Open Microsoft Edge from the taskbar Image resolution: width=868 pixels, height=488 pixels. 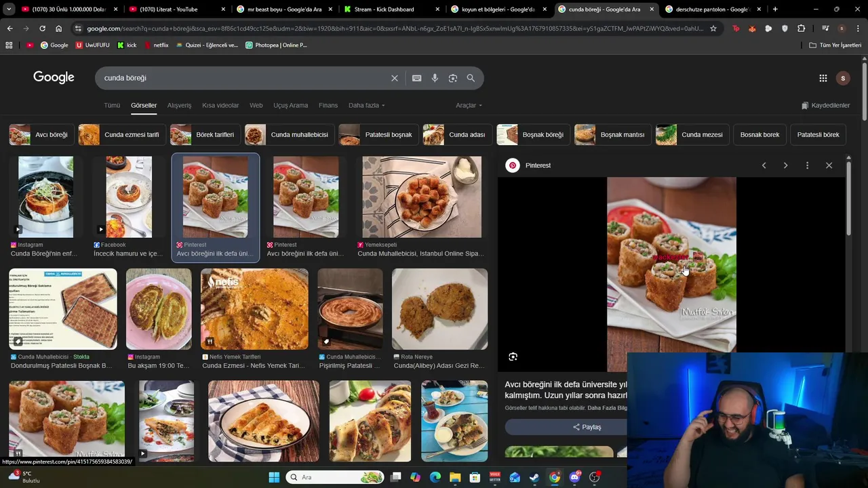coord(435,477)
